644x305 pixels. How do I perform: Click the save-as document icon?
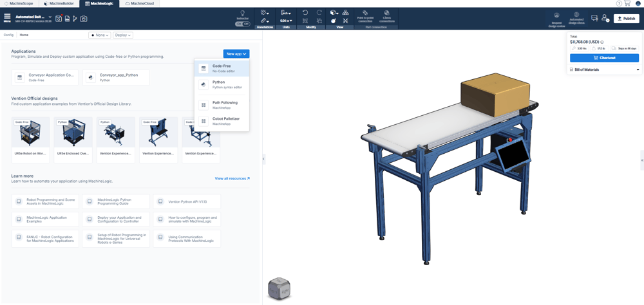coord(68,19)
